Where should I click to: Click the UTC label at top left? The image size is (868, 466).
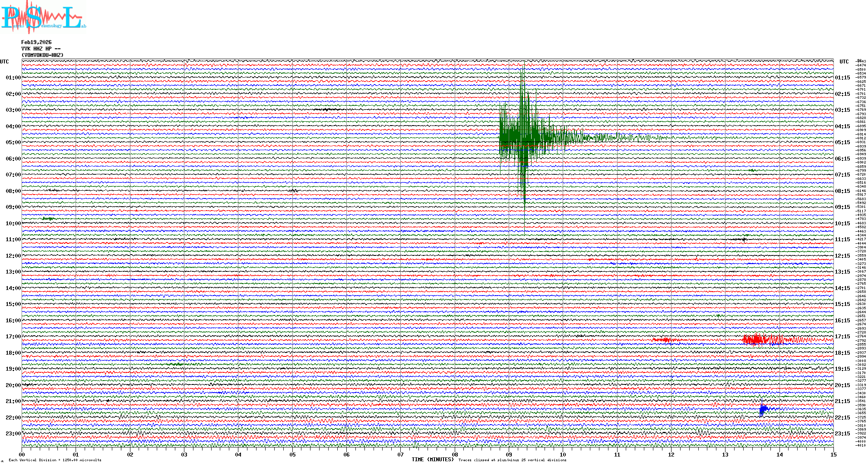pyautogui.click(x=4, y=62)
